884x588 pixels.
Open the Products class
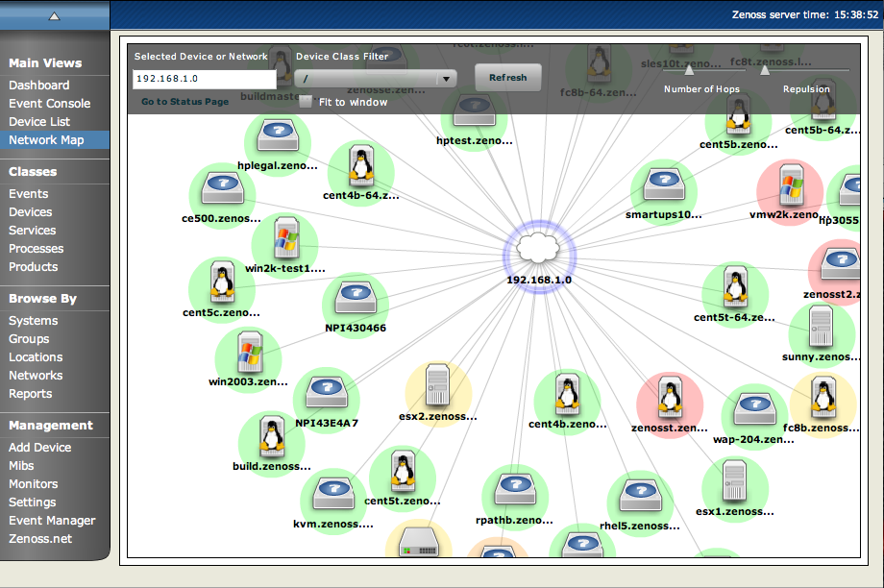(x=34, y=267)
